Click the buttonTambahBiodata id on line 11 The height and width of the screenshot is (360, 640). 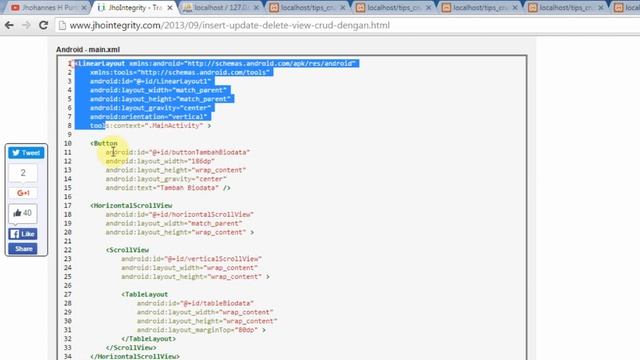click(x=178, y=152)
